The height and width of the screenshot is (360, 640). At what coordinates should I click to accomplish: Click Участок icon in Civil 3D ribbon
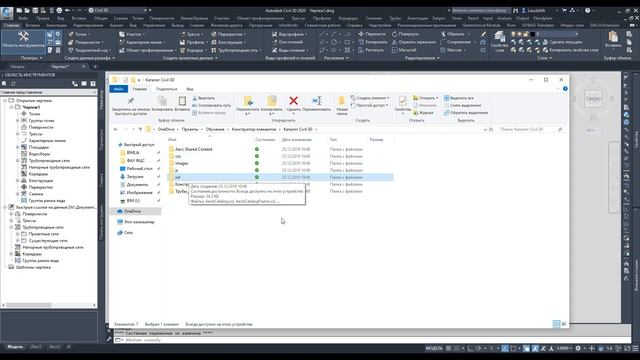tap(122, 34)
